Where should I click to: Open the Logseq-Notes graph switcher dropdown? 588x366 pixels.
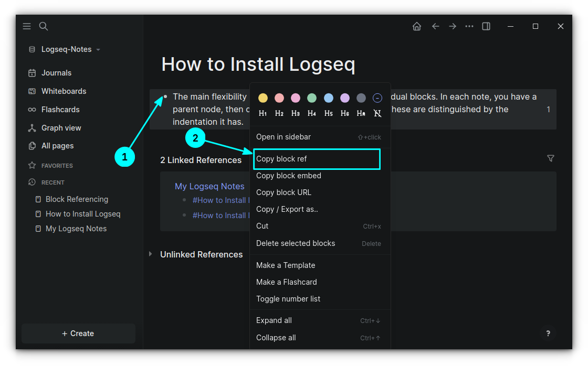pyautogui.click(x=63, y=49)
